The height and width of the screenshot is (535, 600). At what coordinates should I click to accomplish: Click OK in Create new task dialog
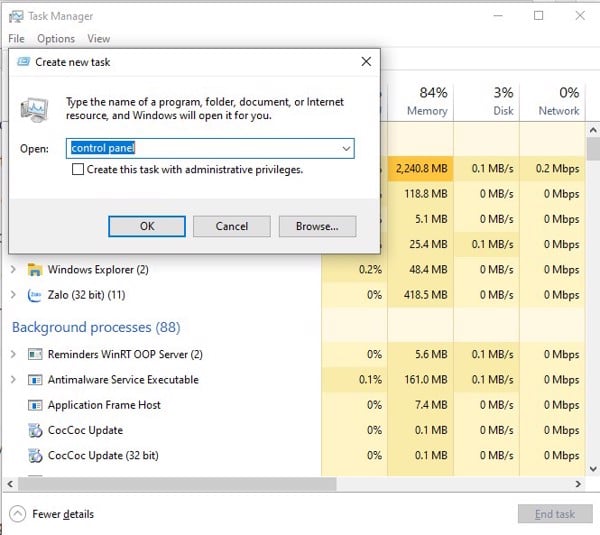(147, 226)
